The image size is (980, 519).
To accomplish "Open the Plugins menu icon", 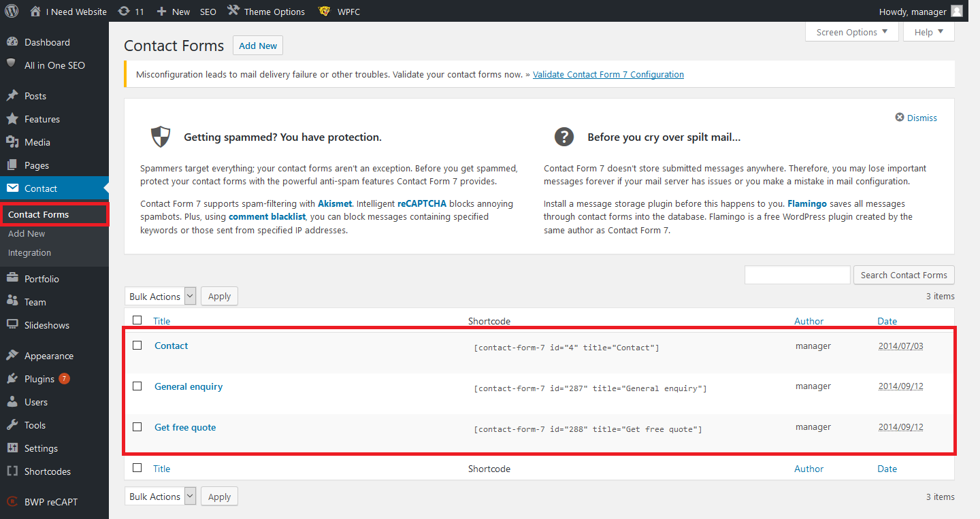I will point(12,379).
